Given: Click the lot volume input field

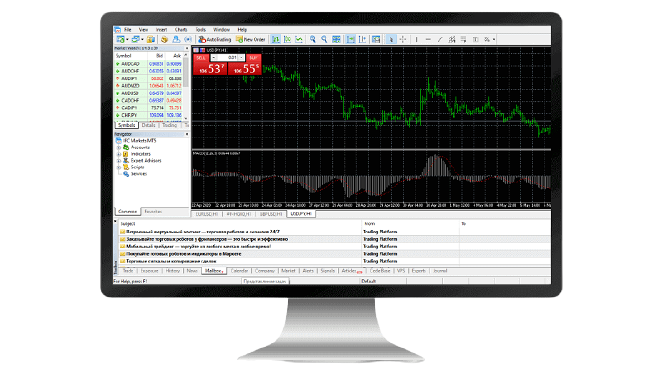Looking at the screenshot, I should click(229, 57).
